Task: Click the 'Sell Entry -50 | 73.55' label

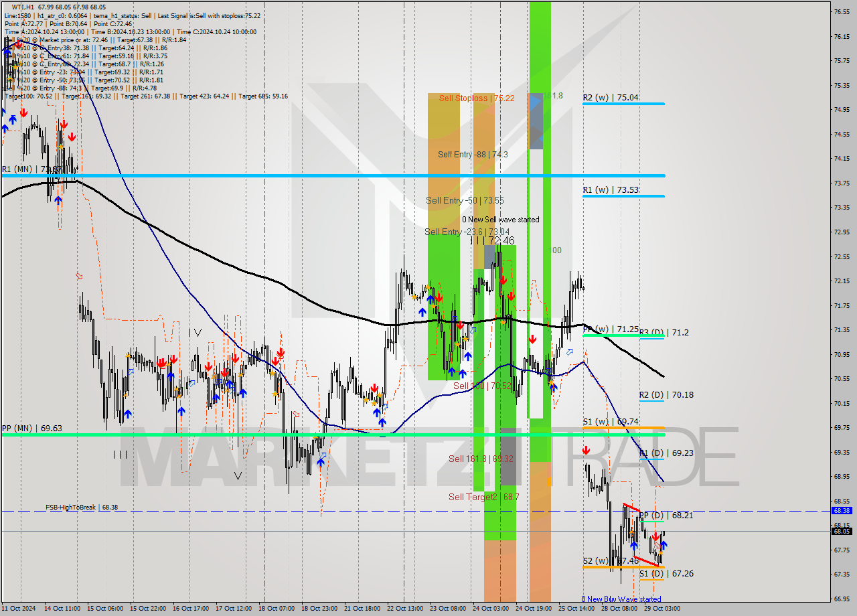Action: pos(465,200)
